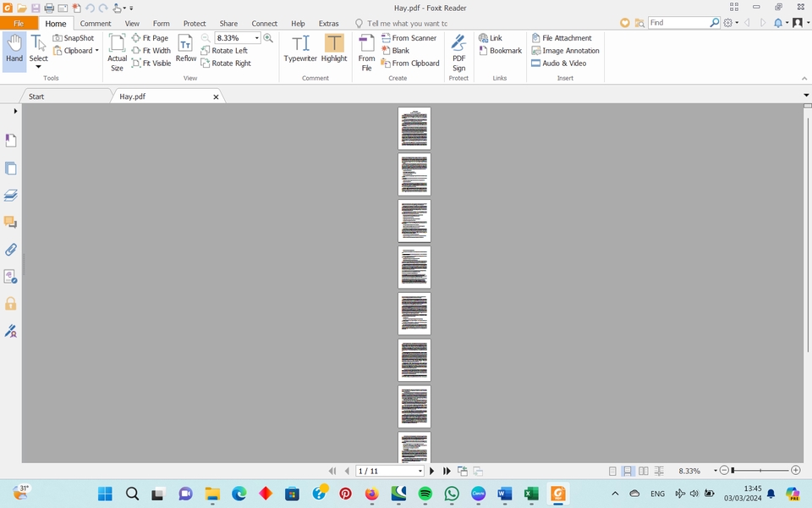The width and height of the screenshot is (812, 508).
Task: Select the Highlight tool
Action: 334,48
